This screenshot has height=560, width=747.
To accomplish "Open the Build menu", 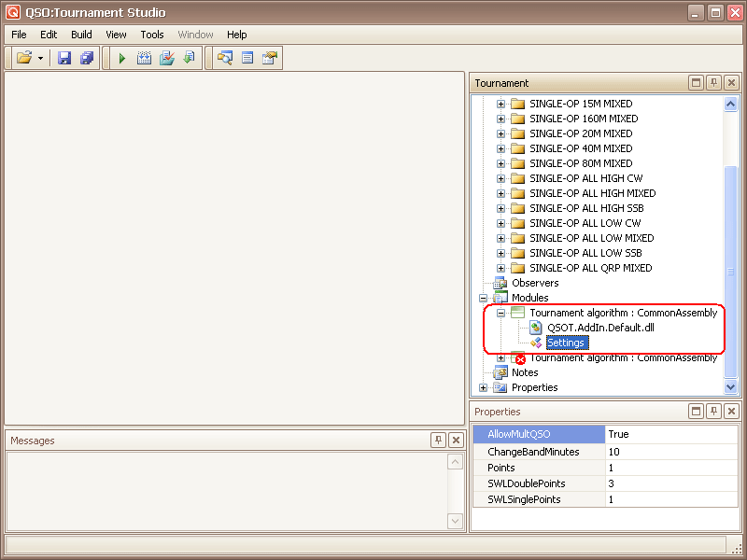I will (81, 35).
